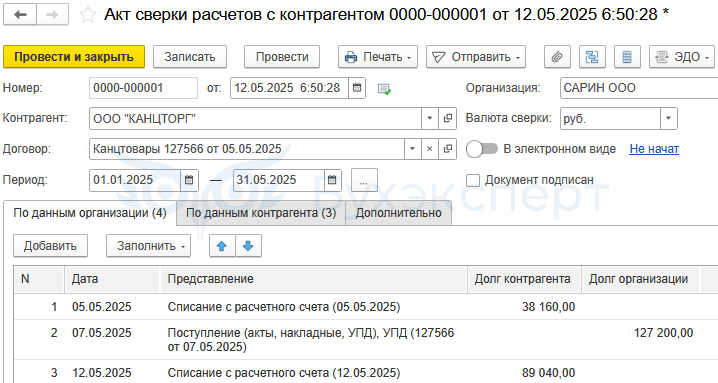Click Провести и закрыть button
The image size is (718, 383).
click(x=74, y=57)
